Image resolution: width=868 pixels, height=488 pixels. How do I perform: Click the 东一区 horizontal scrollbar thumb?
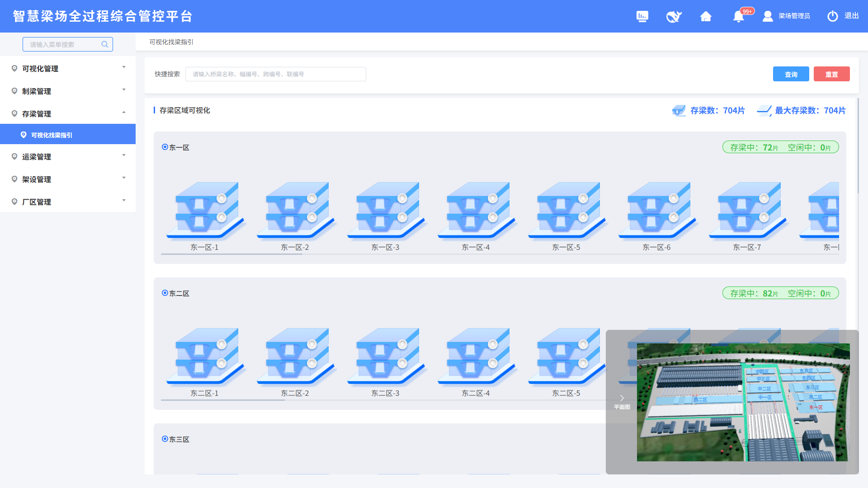pos(231,254)
